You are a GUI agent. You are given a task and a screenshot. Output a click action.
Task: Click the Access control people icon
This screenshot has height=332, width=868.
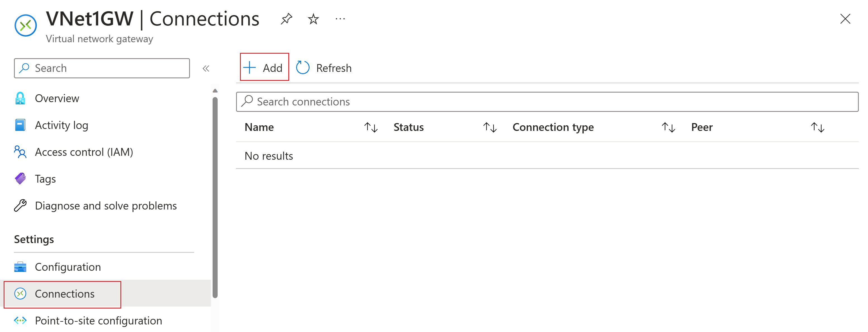[20, 152]
